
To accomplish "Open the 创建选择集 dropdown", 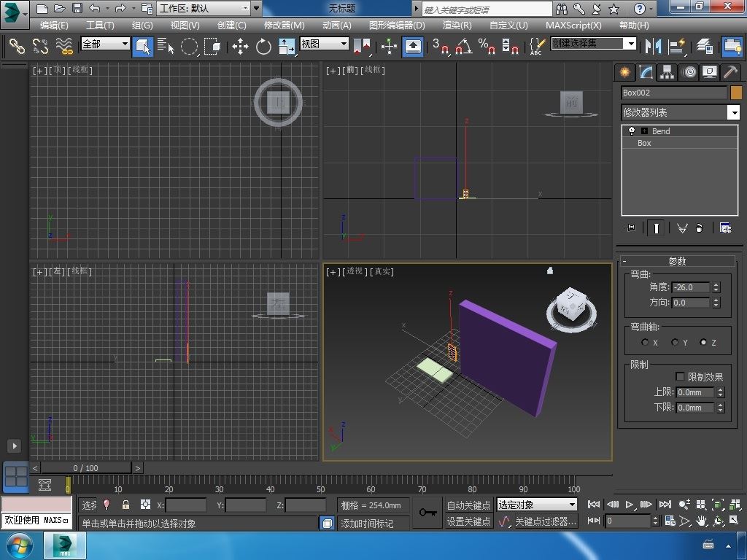I will pyautogui.click(x=631, y=44).
